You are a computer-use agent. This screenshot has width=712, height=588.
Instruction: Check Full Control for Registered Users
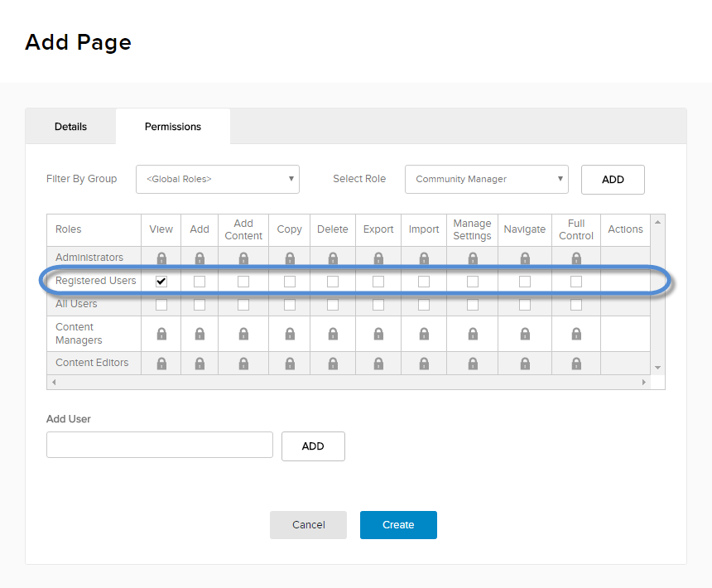576,282
